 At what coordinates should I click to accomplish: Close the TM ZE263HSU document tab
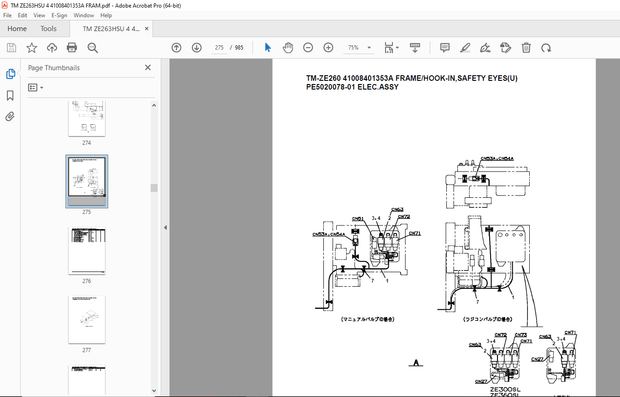point(147,29)
